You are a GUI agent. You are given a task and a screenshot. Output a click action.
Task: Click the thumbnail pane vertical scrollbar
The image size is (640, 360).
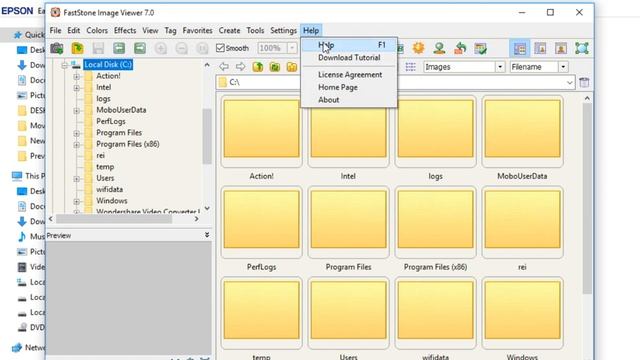(x=587, y=198)
